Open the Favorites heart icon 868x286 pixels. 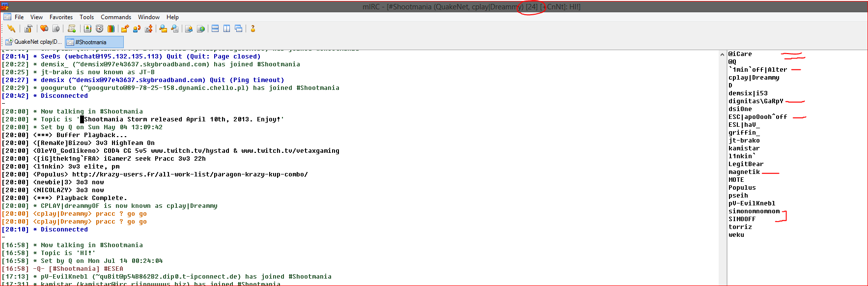pos(44,29)
